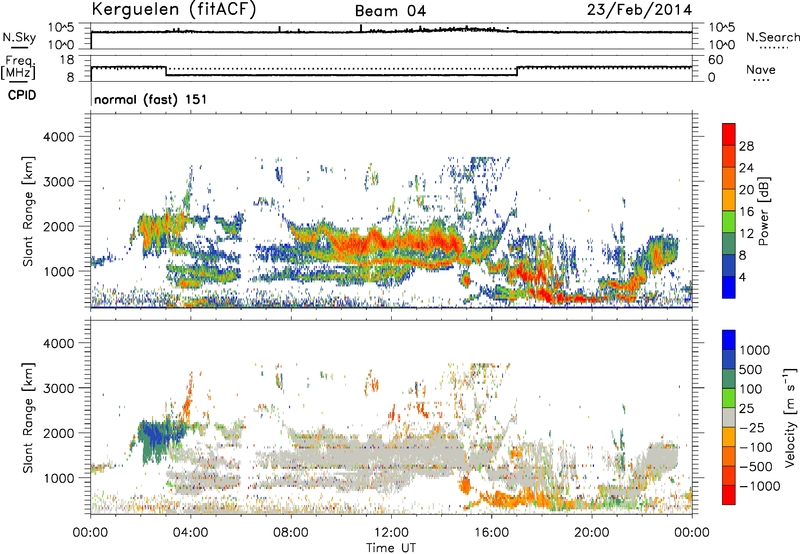Click the '60' tick on the Nave axis
The width and height of the screenshot is (800, 554).
coord(715,60)
